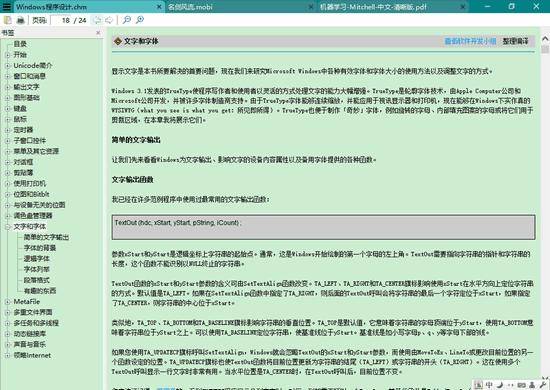This screenshot has height=390, width=550.
Task: Click the open file book icon
Action: [x=8, y=20]
